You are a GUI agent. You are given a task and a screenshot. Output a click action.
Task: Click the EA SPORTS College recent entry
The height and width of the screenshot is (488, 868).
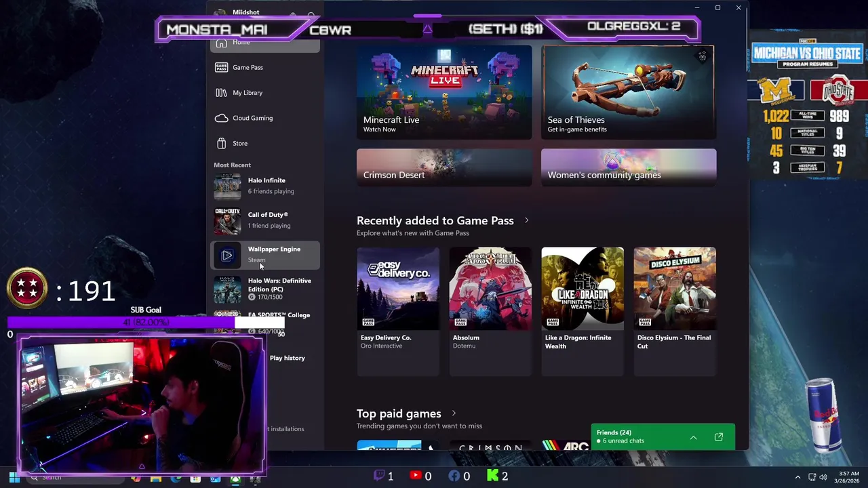[265, 323]
